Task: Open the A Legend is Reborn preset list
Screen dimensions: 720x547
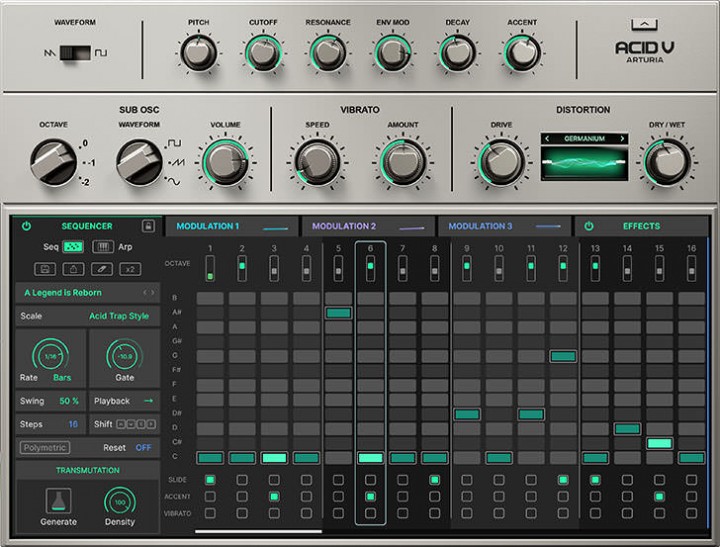Action: tap(76, 293)
